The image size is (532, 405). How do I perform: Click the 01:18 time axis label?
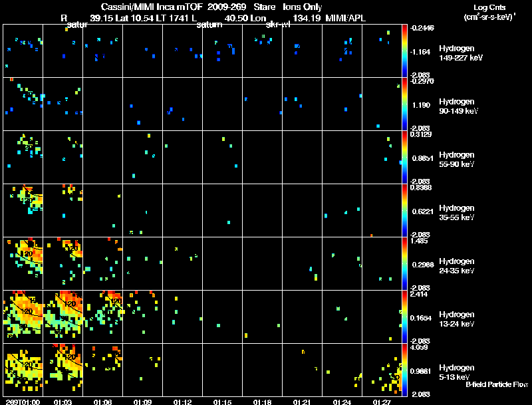click(x=262, y=402)
